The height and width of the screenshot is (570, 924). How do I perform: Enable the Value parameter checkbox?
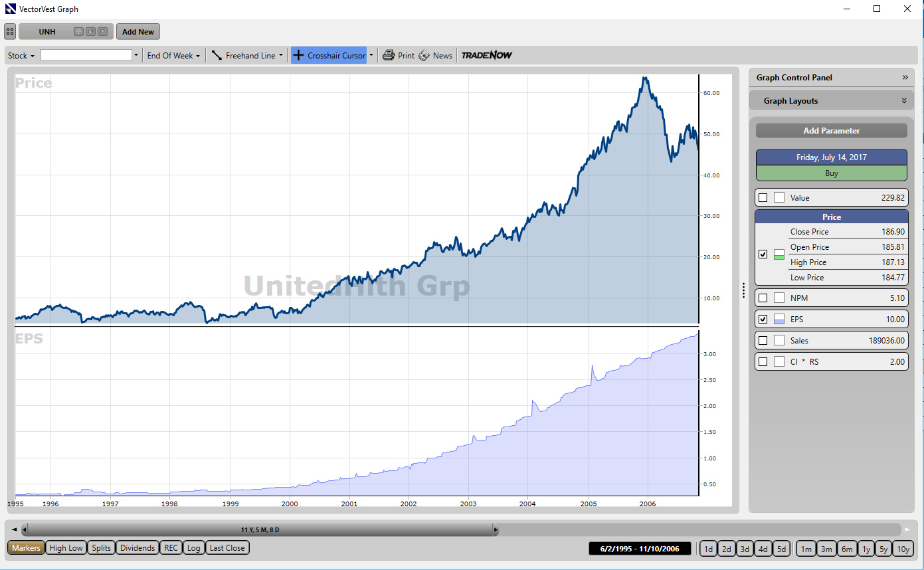point(763,198)
